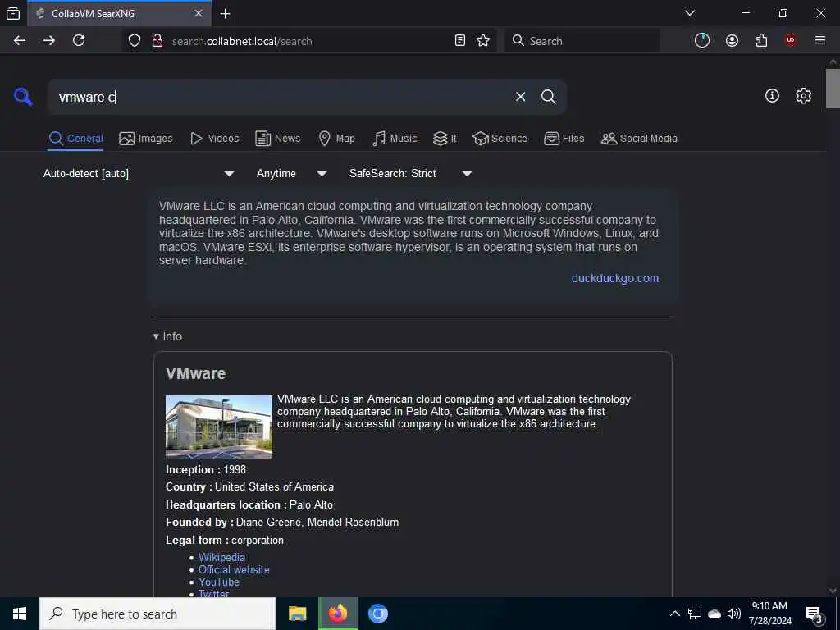
Task: Open Firefox account icon
Action: 732,41
